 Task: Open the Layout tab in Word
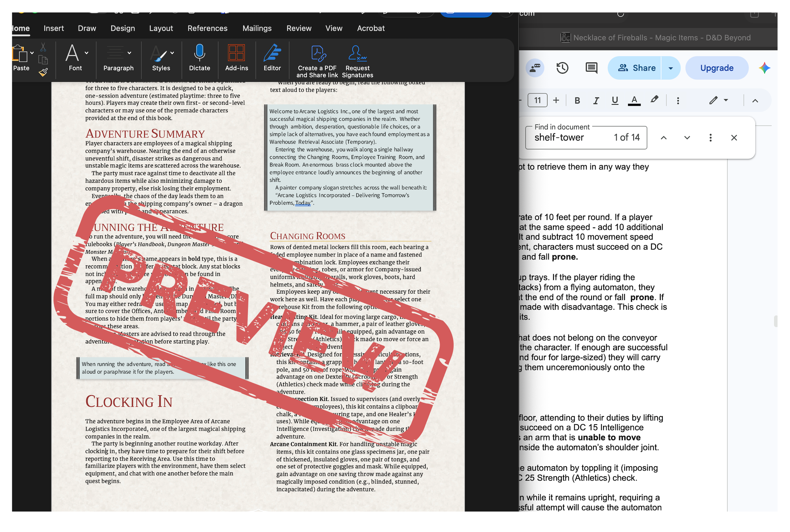coord(161,28)
